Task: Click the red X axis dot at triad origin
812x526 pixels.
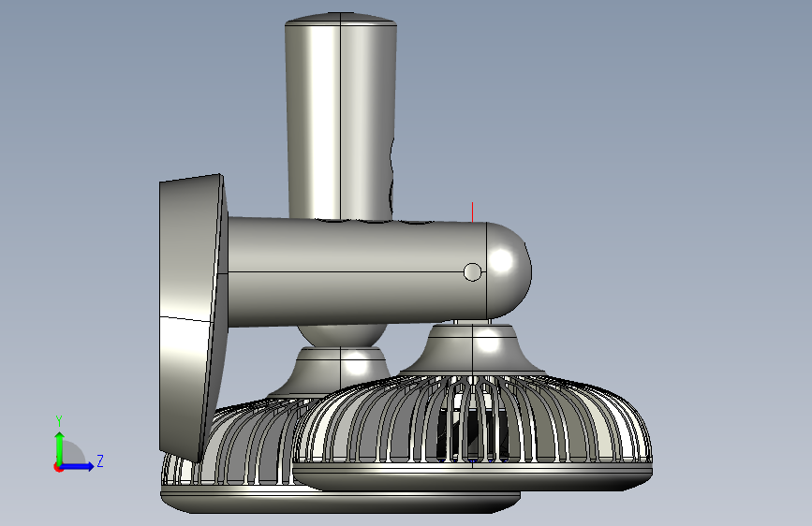Action: [x=58, y=467]
